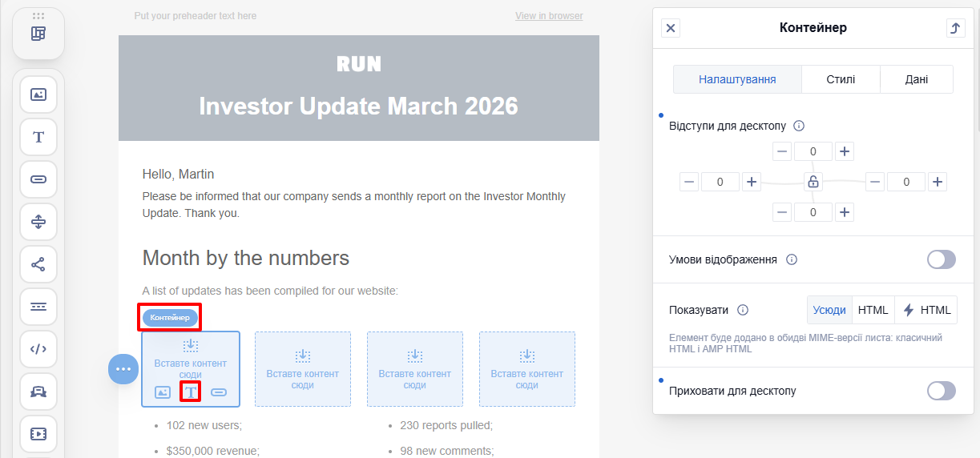Click the 230 reports pulled bullet
This screenshot has width=980, height=458.
click(446, 425)
